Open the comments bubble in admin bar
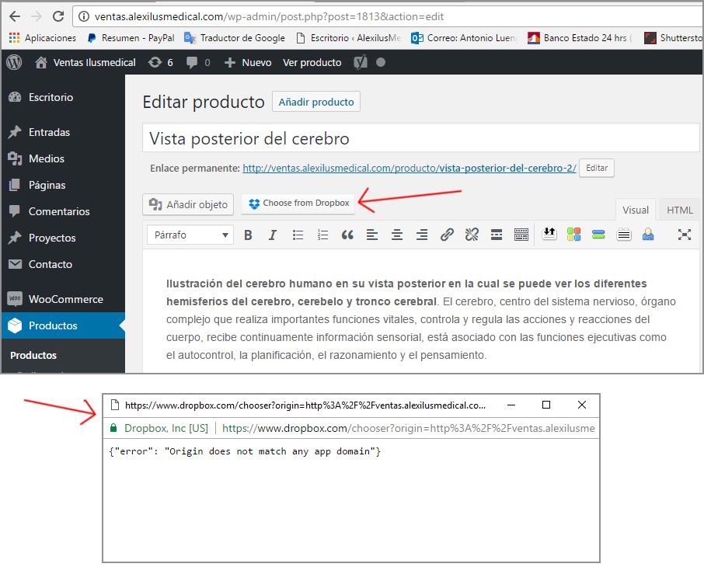The width and height of the screenshot is (704, 588). click(x=198, y=62)
